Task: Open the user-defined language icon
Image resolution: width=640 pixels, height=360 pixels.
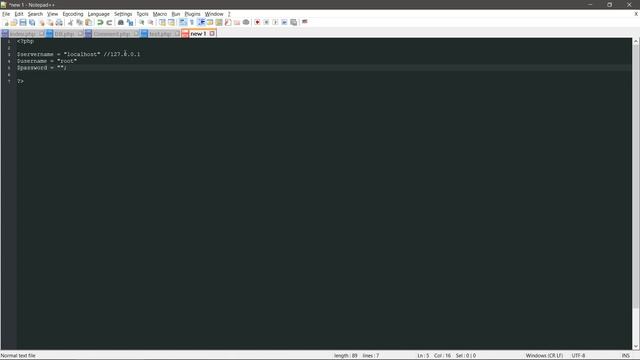Action: coord(210,22)
